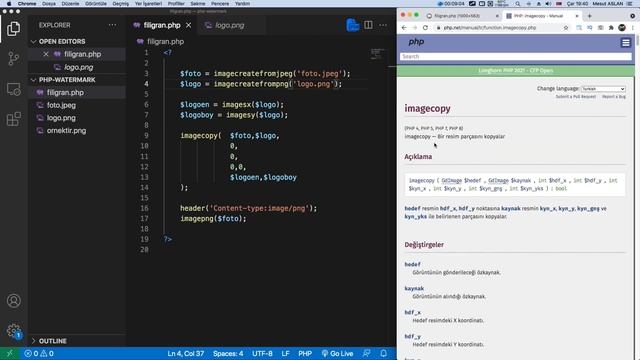Click the Submit a Pull Request link
The height and width of the screenshot is (360, 640).
576,97
